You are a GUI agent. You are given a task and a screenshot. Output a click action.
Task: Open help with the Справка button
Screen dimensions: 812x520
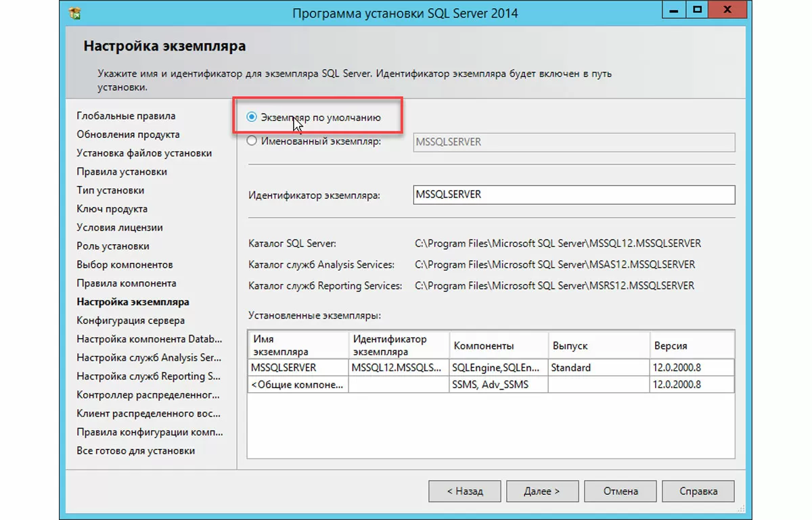tap(698, 491)
